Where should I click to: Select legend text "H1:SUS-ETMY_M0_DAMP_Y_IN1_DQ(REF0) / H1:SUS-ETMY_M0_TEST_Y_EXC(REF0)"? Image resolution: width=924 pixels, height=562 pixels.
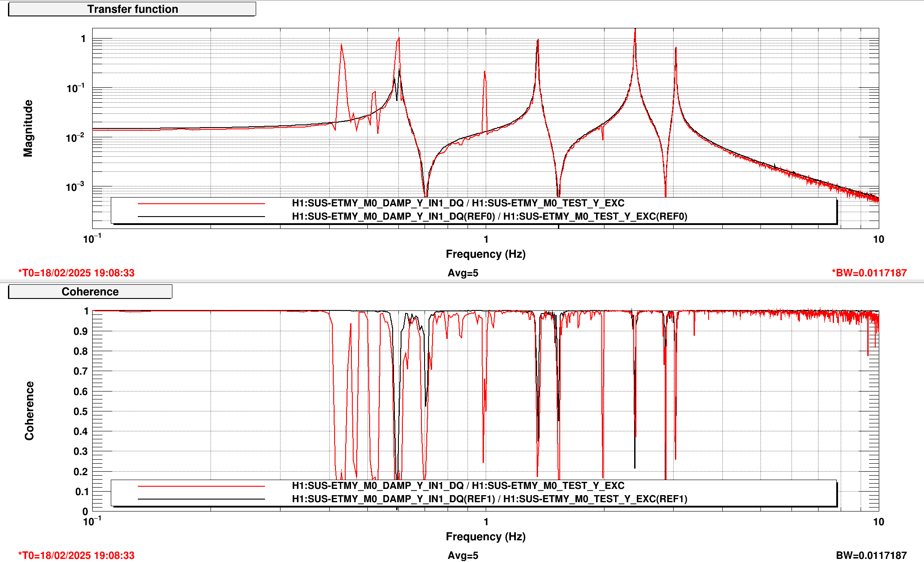490,217
